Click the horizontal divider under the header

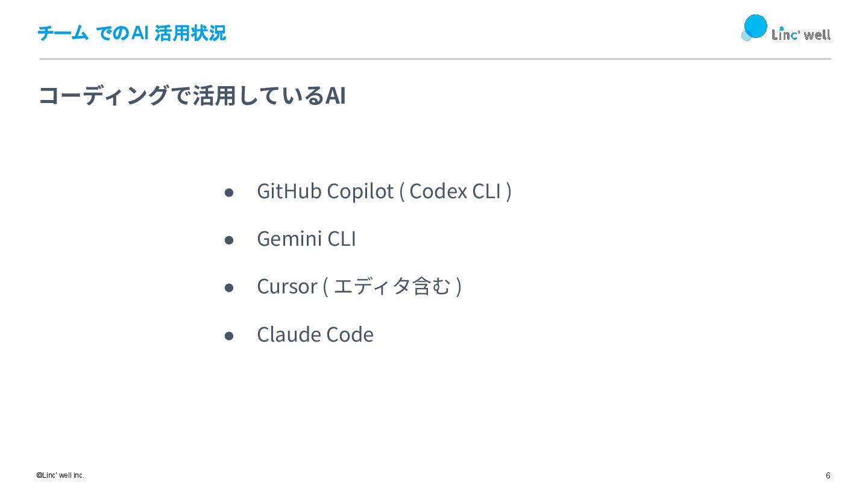point(435,59)
